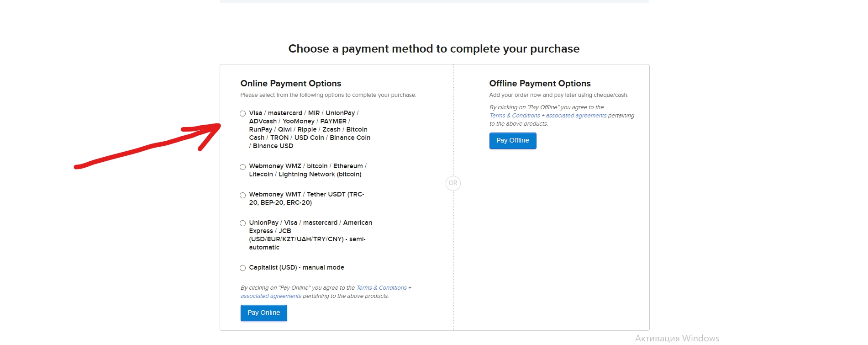This screenshot has height=345, width=868.
Task: Open associated agreements link above Pay Online
Action: [271, 296]
